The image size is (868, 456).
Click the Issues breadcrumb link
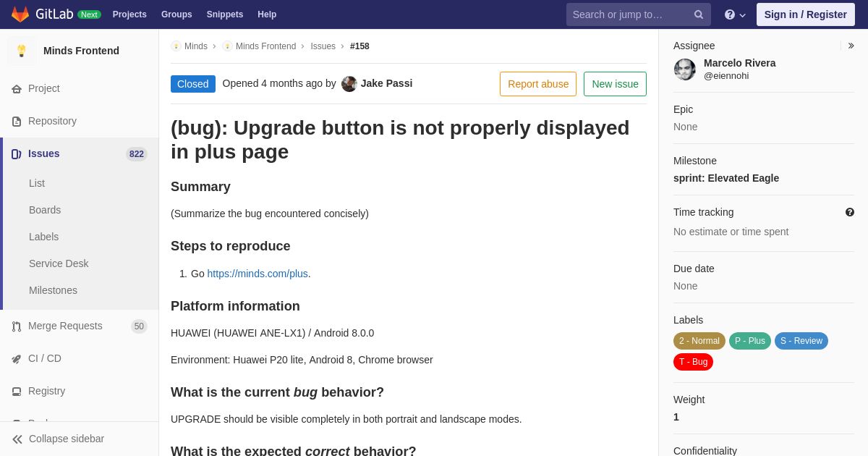pos(323,46)
